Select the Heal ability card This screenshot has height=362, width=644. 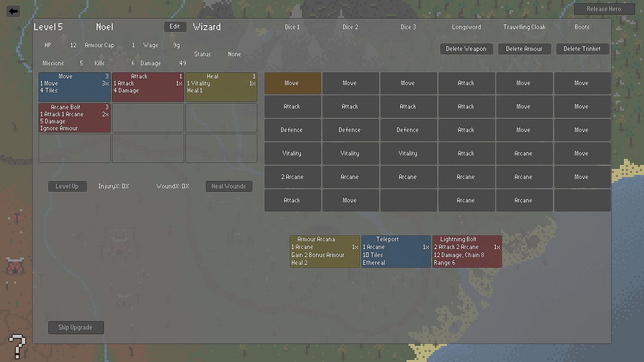[221, 87]
